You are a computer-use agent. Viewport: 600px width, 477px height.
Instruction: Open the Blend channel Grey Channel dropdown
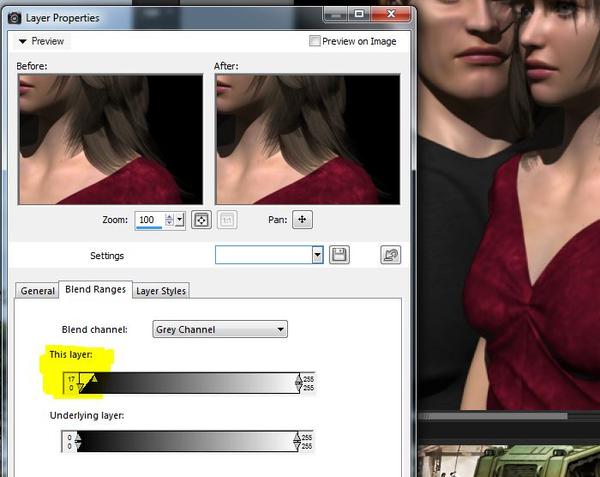pyautogui.click(x=220, y=329)
